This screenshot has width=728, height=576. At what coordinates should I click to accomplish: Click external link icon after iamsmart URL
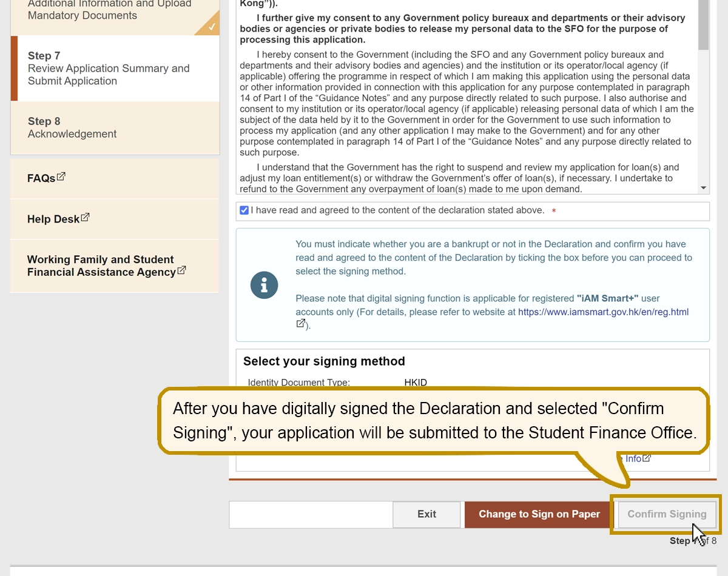click(300, 323)
